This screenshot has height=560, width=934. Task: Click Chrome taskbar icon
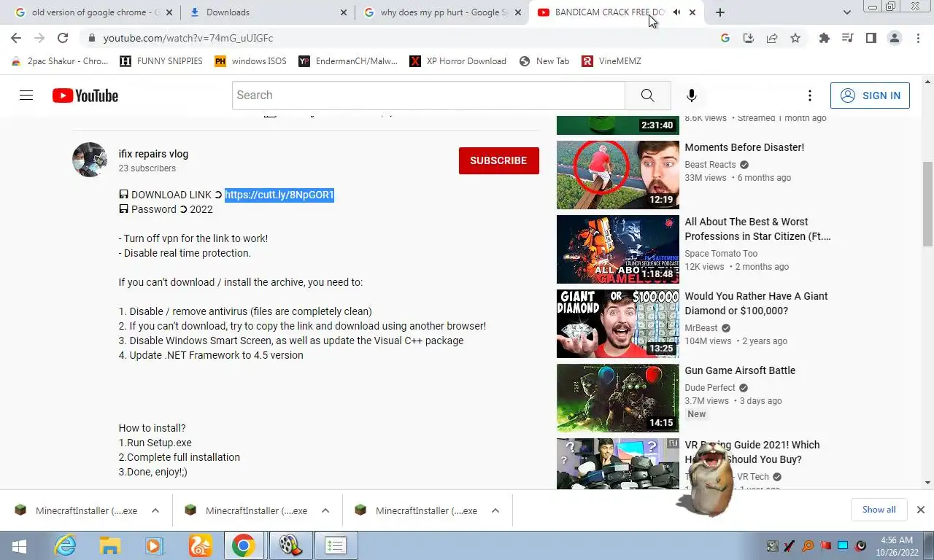click(x=244, y=545)
